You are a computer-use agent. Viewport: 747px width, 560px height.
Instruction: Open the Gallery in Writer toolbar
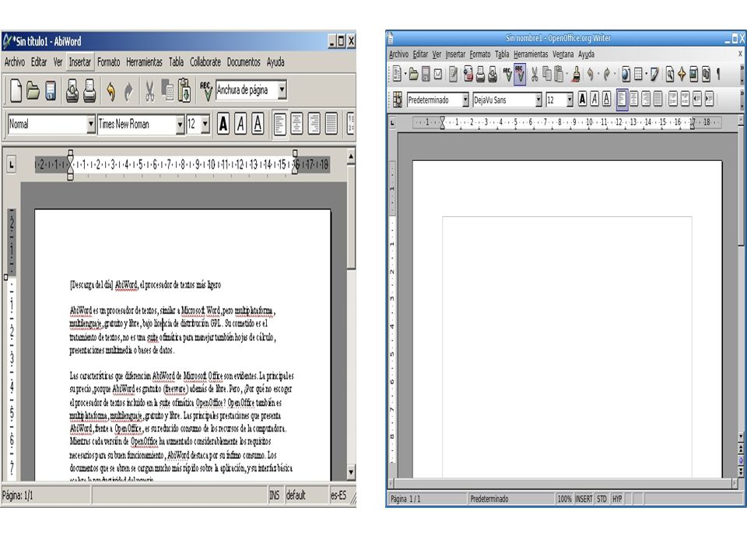coord(693,74)
